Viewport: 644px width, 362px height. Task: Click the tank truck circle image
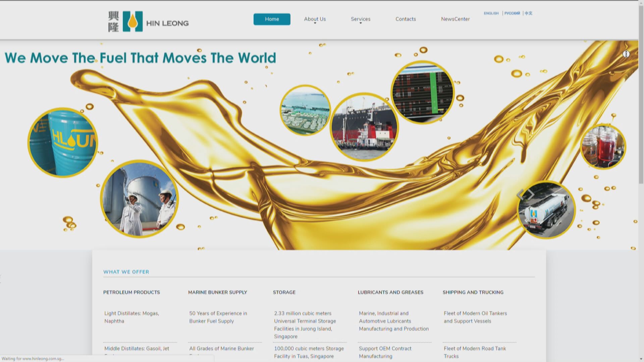[546, 210]
